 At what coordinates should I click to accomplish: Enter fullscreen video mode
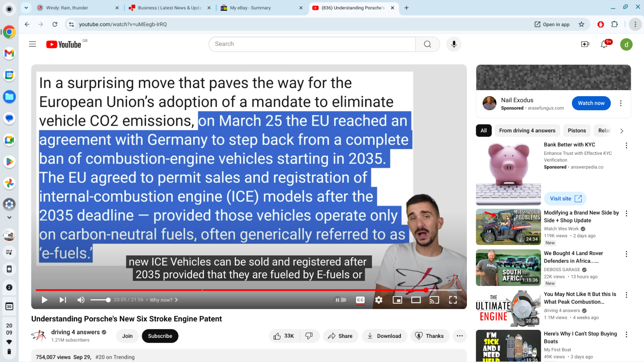point(453,300)
